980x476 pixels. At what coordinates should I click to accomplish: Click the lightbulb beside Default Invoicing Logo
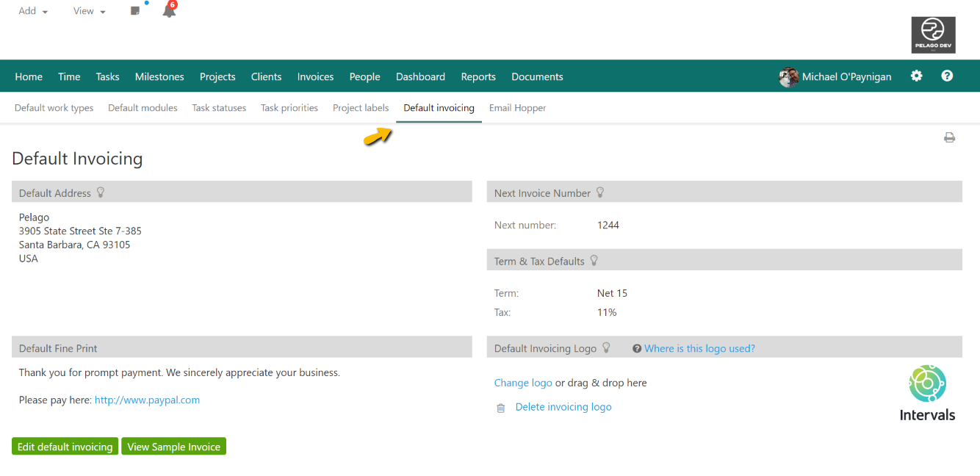(605, 347)
